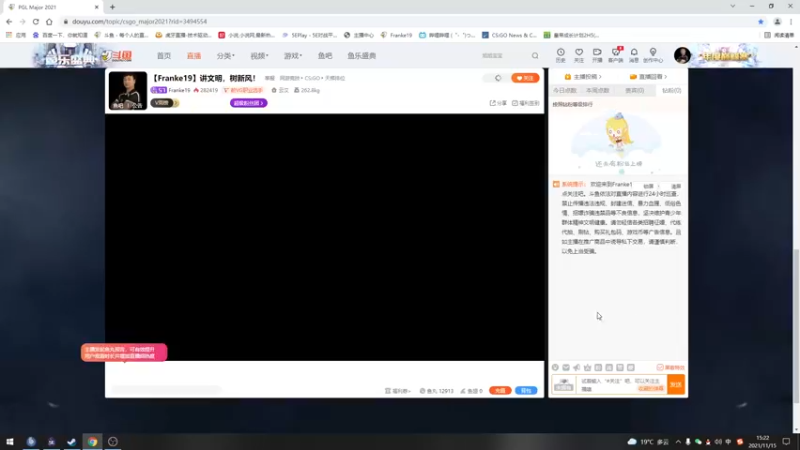The image size is (800, 450).
Task: Click the 鱼吧 label on streamer avatar
Action: click(118, 106)
